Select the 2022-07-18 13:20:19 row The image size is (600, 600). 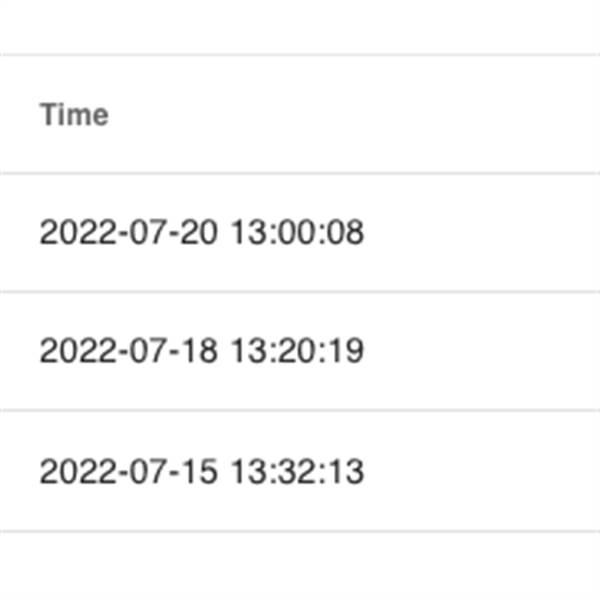point(300,351)
